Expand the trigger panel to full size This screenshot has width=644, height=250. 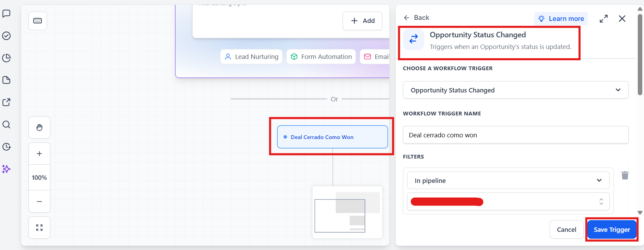pos(604,18)
